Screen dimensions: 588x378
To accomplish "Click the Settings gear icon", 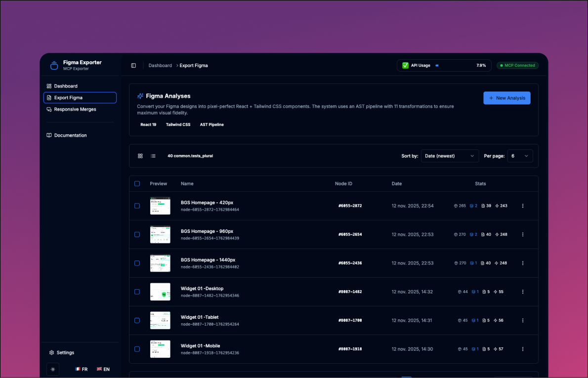I will (52, 352).
